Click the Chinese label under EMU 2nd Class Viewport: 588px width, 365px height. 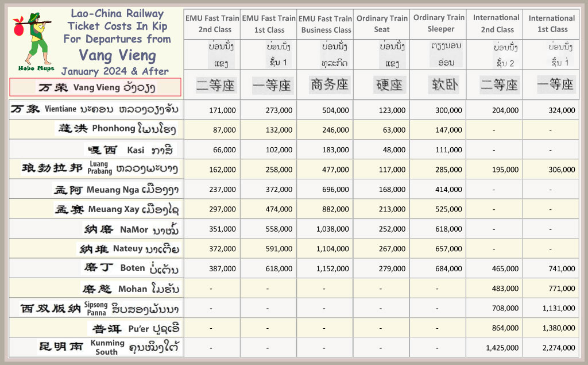pyautogui.click(x=215, y=86)
